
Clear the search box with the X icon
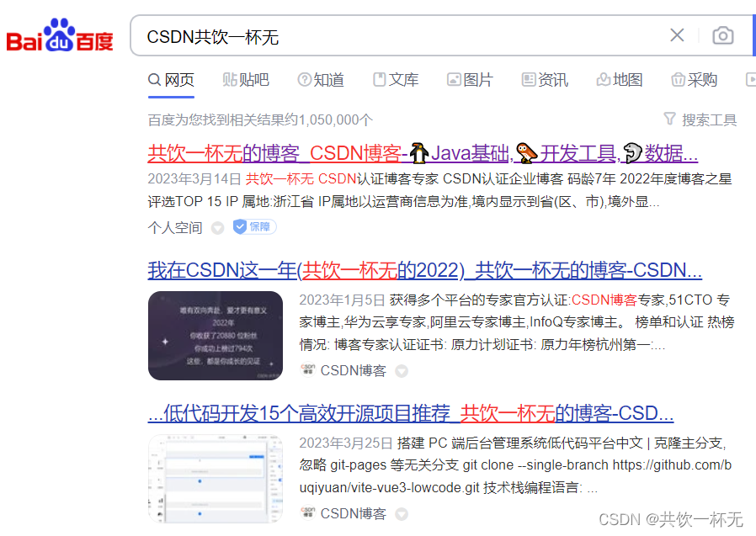(677, 35)
